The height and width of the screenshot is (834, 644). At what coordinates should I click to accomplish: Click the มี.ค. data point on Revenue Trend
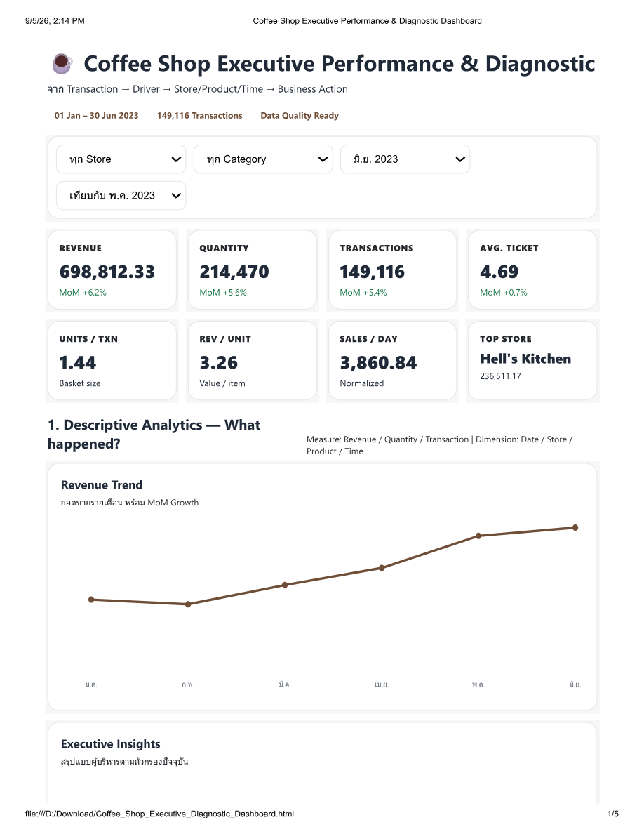[x=285, y=585]
